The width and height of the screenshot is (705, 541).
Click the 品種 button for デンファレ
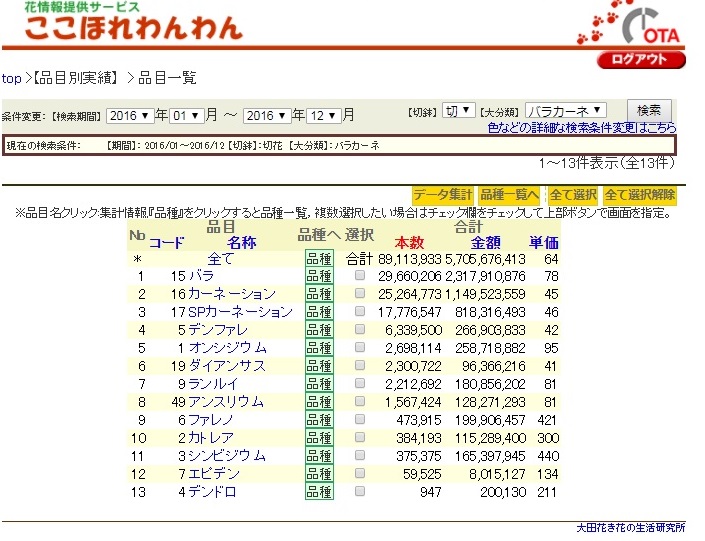click(x=319, y=330)
